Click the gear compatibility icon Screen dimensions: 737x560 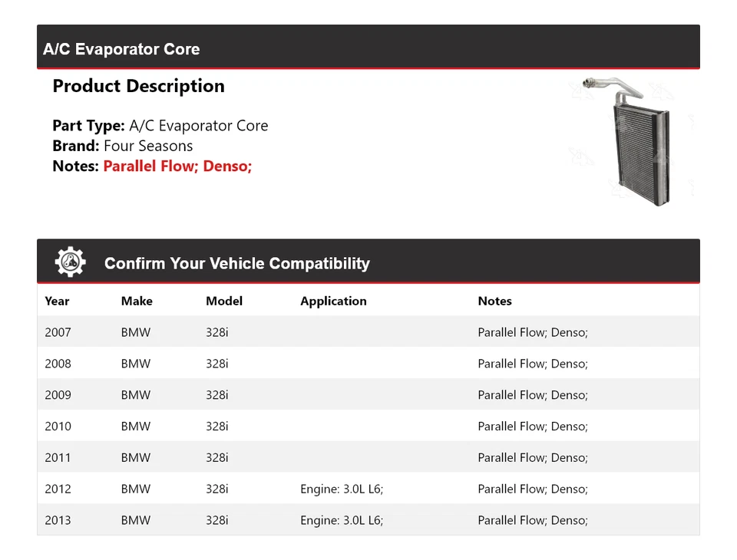tap(70, 262)
